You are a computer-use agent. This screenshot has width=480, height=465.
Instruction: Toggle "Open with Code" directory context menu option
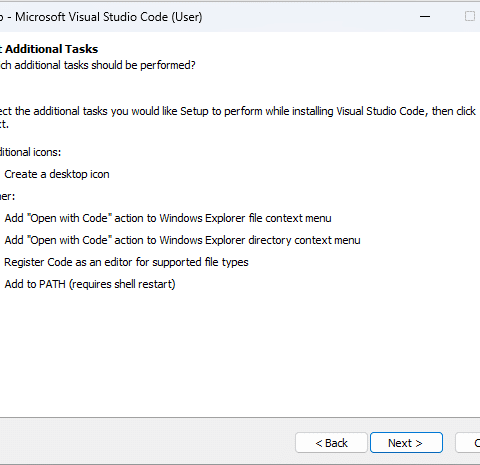(x=182, y=240)
